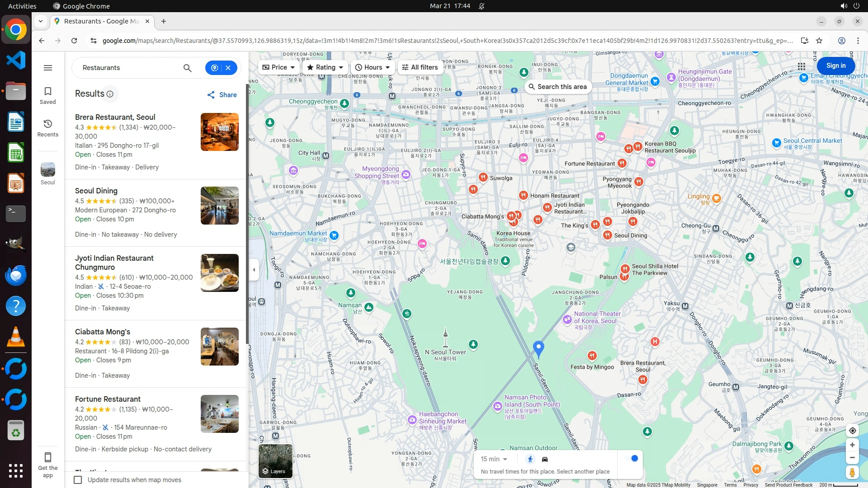This screenshot has height=488, width=868.
Task: Click the search magnifier icon
Action: (187, 68)
